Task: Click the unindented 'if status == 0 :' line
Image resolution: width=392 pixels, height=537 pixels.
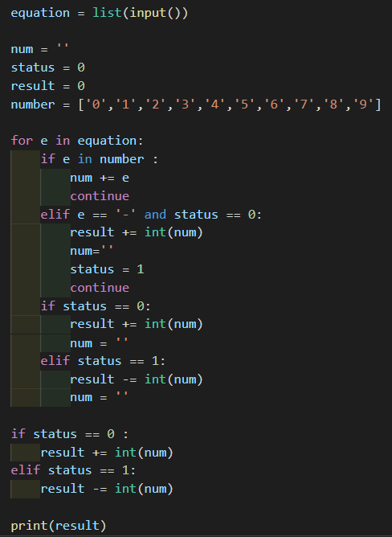Action: coord(70,434)
